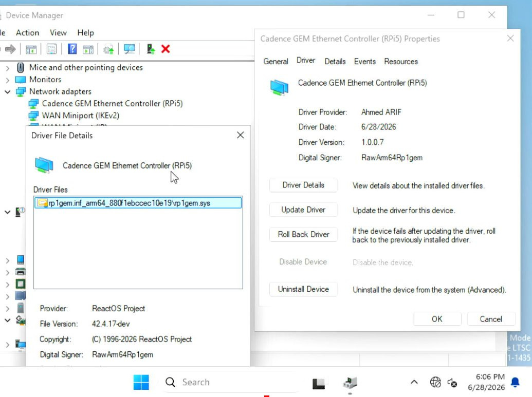
Task: Select the rp1gem.sys driver file entry
Action: pos(138,203)
